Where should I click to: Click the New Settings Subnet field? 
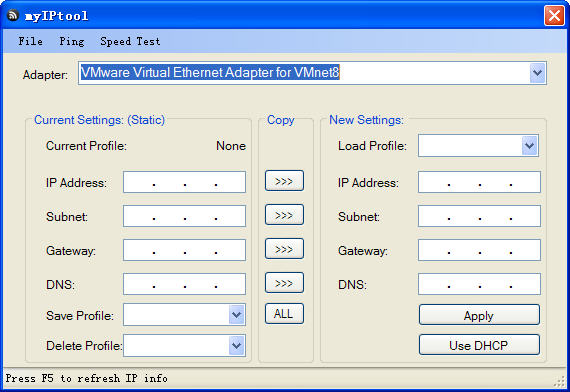[479, 216]
